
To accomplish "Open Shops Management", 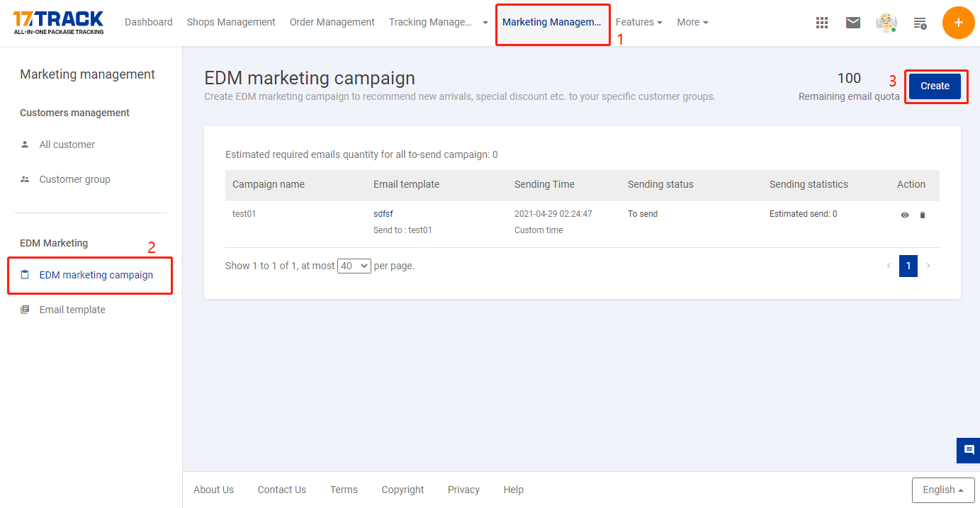I will tap(231, 22).
